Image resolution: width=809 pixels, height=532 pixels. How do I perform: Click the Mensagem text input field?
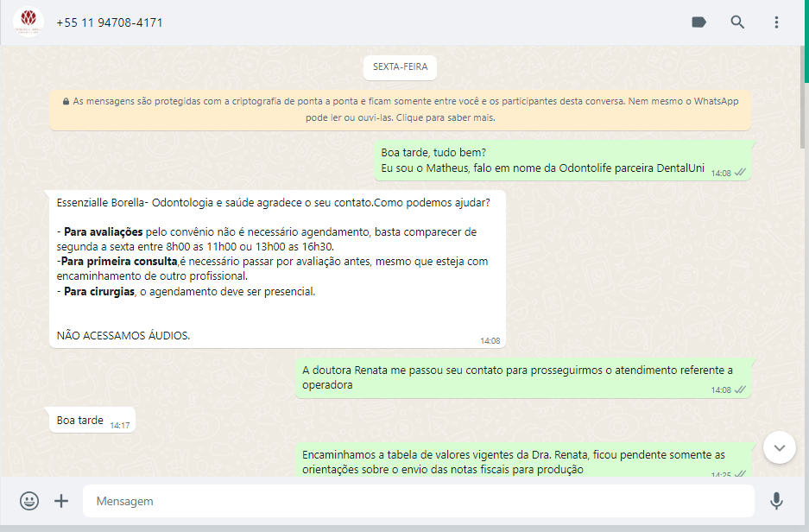point(419,501)
